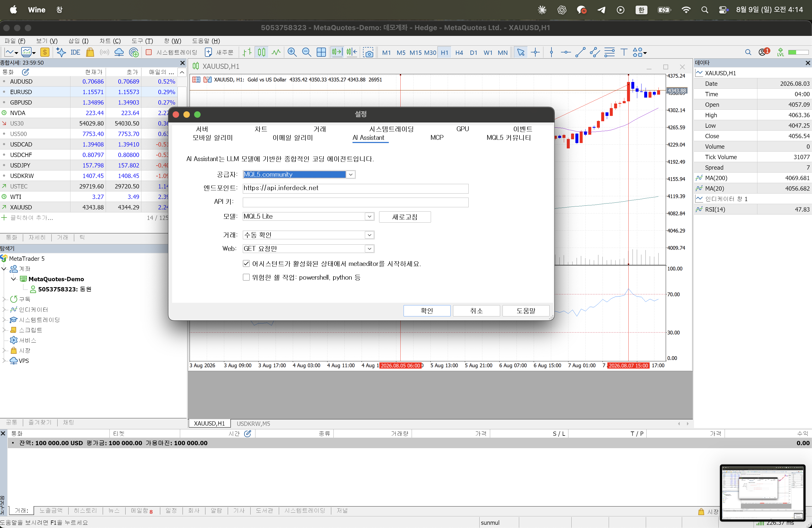This screenshot has height=528, width=812.
Task: Switch chart to bar chart mode
Action: [x=247, y=52]
